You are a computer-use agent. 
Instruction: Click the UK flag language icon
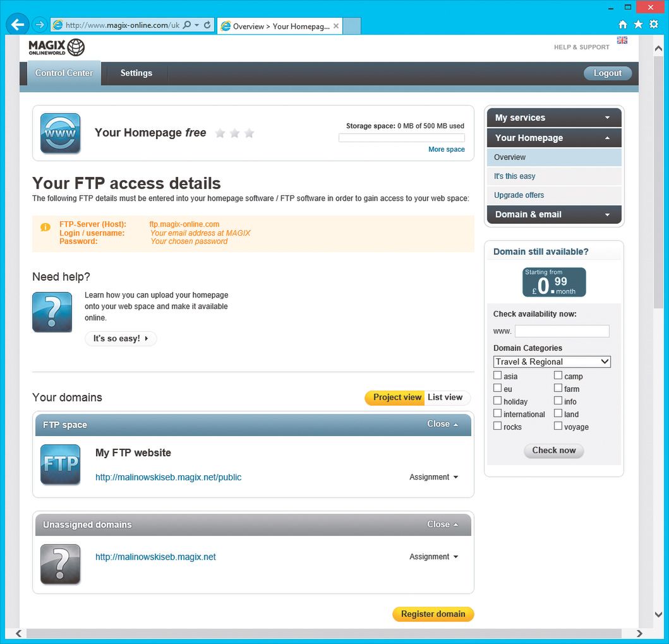point(622,40)
